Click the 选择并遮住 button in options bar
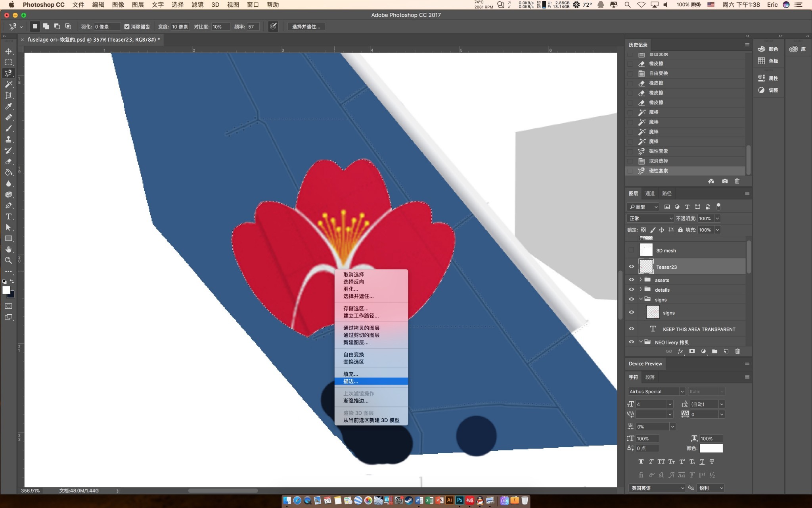This screenshot has width=812, height=508. point(306,27)
